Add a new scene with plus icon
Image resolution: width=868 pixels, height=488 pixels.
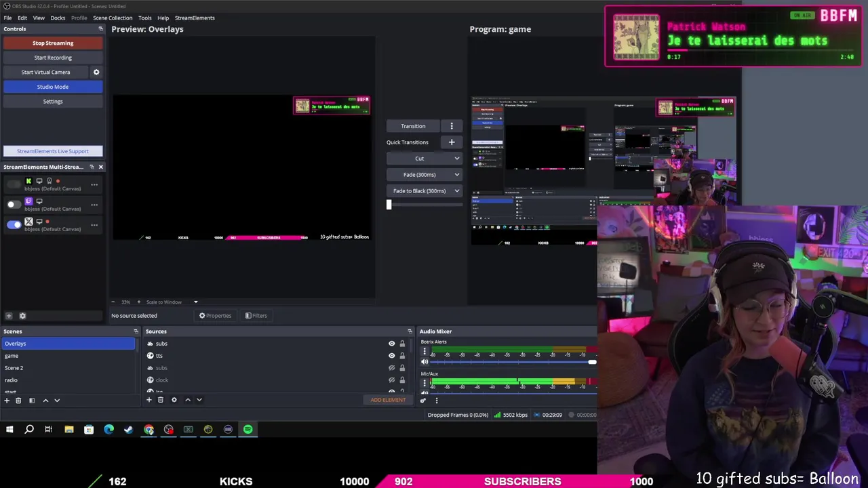[7, 400]
